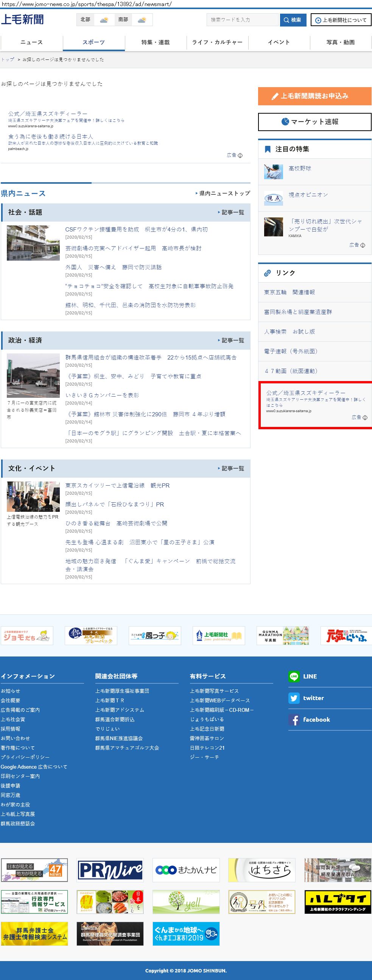Click the ハレブタイ crowdfunding banner
The height and width of the screenshot is (980, 372).
coord(338,902)
